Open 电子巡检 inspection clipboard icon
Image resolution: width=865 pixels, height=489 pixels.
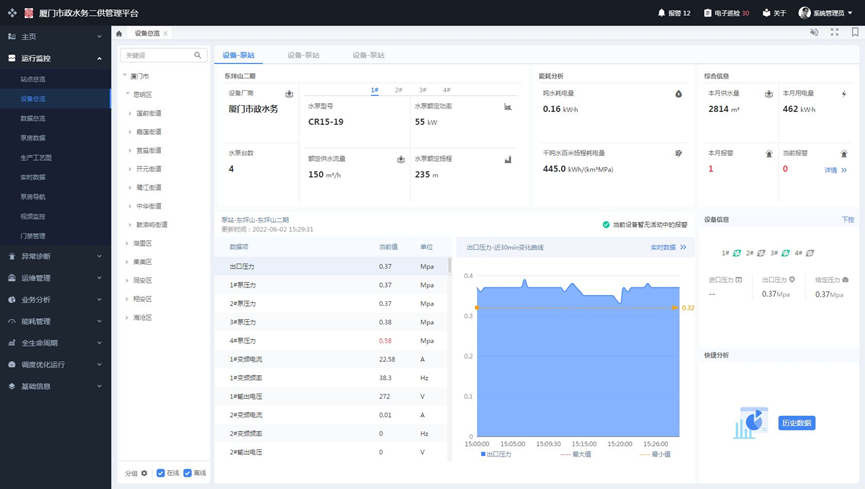tap(708, 13)
